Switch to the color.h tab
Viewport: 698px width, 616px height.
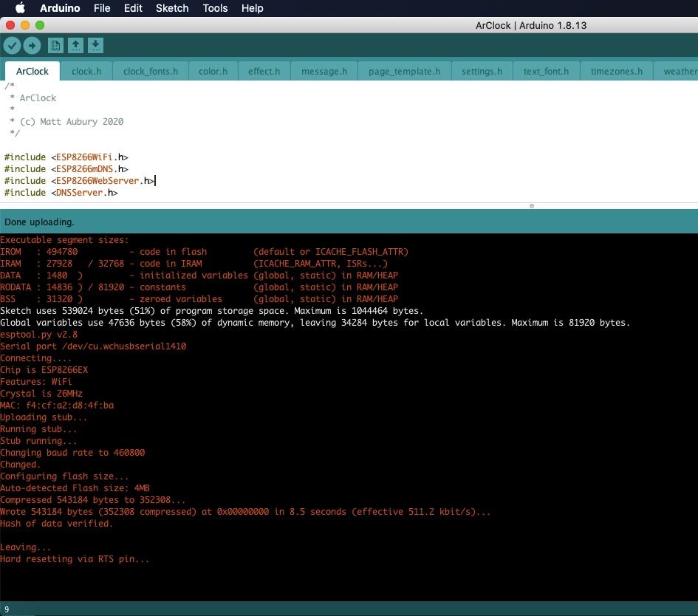pyautogui.click(x=213, y=71)
